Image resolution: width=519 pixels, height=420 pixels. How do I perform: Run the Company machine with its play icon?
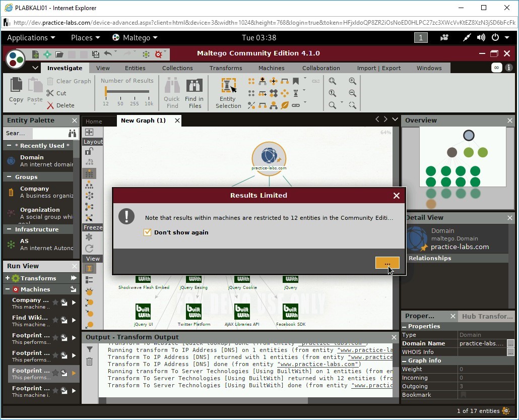[74, 302]
